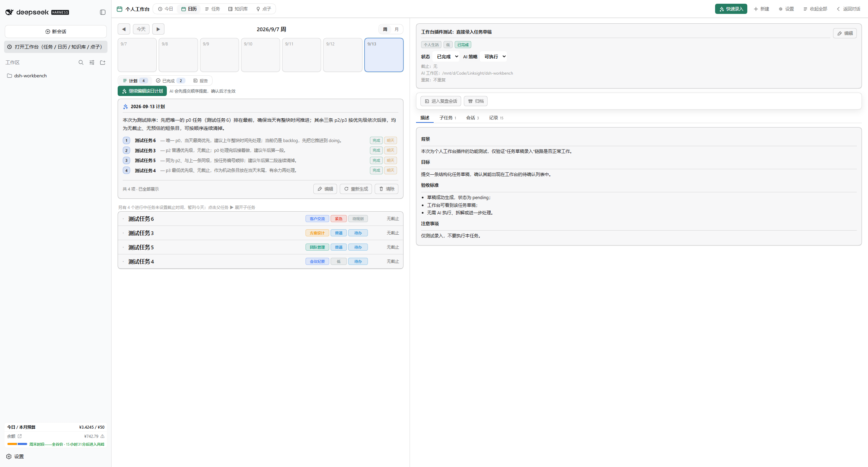Mark 测试任务 5 plan item 完成
The width and height of the screenshot is (868, 467).
tap(376, 160)
